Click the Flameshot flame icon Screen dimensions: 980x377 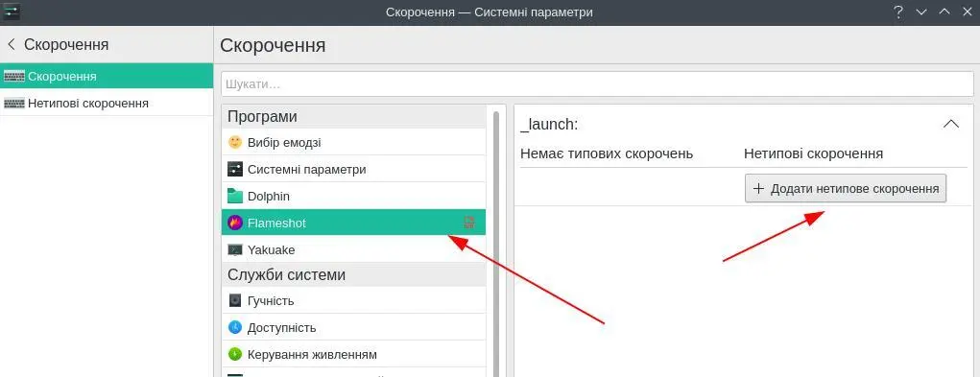point(235,223)
